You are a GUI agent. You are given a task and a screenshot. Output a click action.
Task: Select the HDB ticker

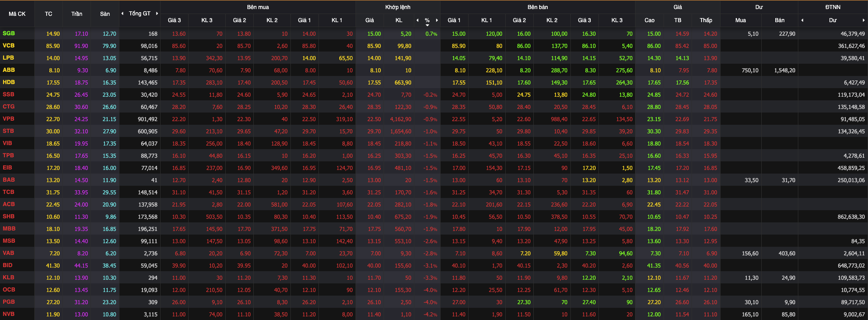[x=9, y=82]
